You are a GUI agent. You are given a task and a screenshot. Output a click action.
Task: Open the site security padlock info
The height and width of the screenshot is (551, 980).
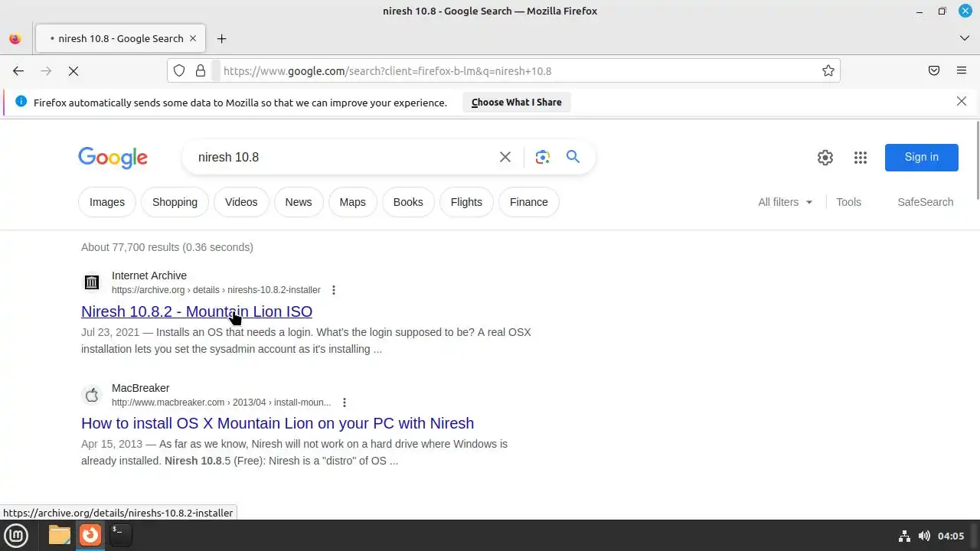201,71
